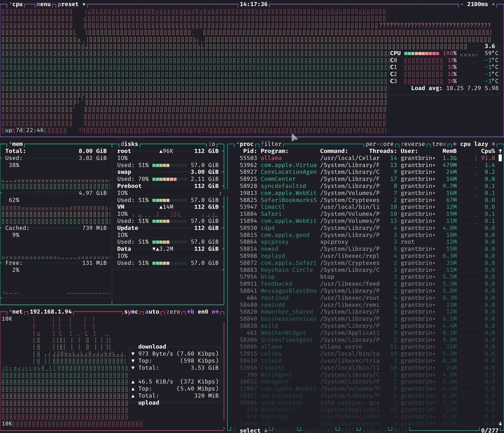Switch to previous network interface with <b
The image size is (504, 433).
tap(191, 312)
